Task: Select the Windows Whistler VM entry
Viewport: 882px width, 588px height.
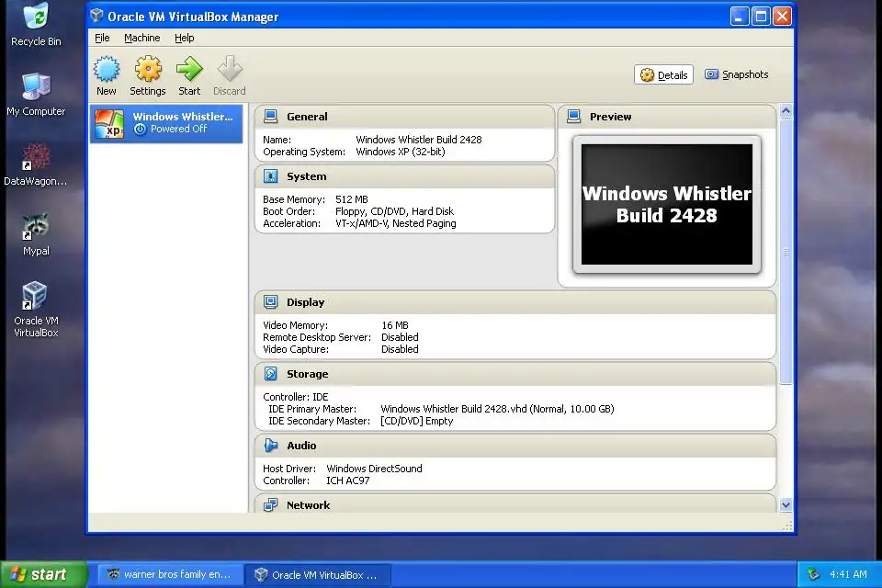Action: [x=166, y=123]
